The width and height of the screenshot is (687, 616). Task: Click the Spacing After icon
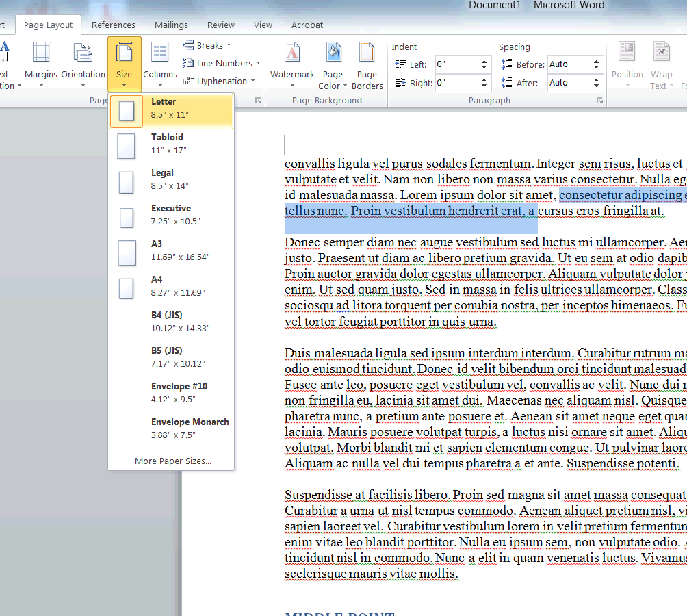coord(506,82)
